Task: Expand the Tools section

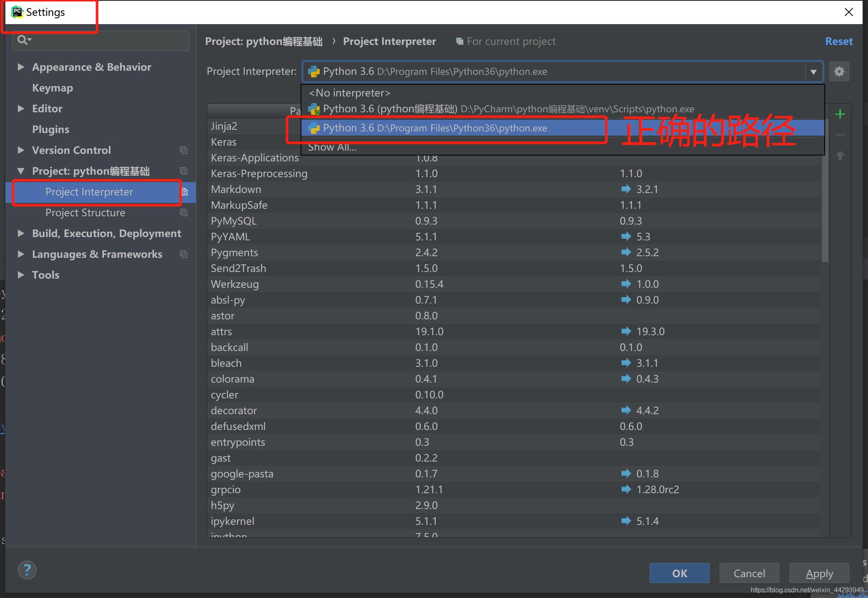Action: (x=21, y=275)
